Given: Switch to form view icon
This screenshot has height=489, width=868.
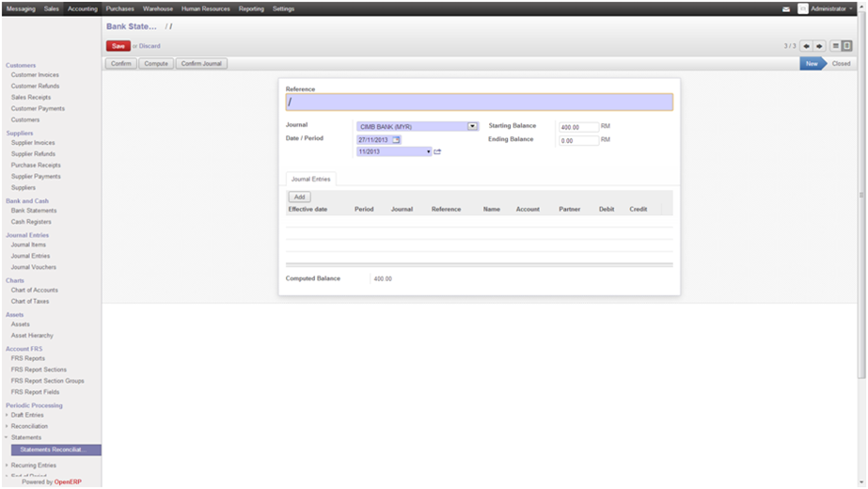Looking at the screenshot, I should point(846,46).
